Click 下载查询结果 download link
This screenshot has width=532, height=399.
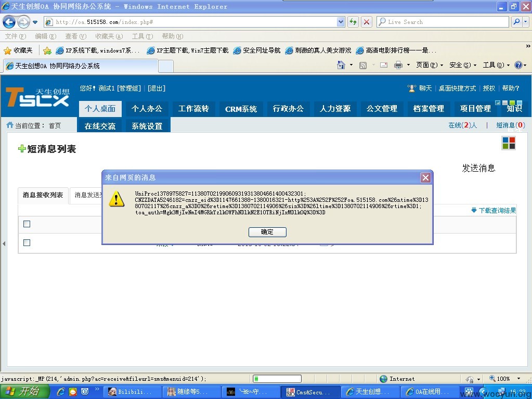tap(494, 210)
